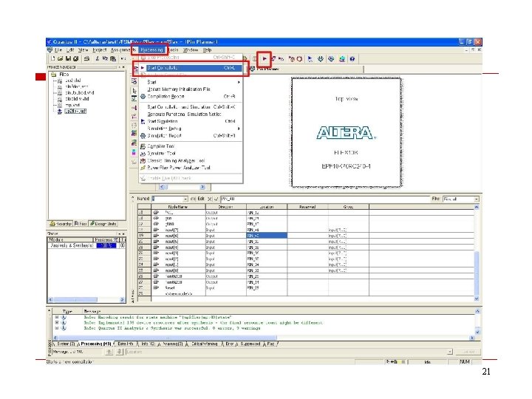This screenshot has height=399, width=532.
Task: Expand the Quartus II Analysis successful message
Action: coord(57,328)
